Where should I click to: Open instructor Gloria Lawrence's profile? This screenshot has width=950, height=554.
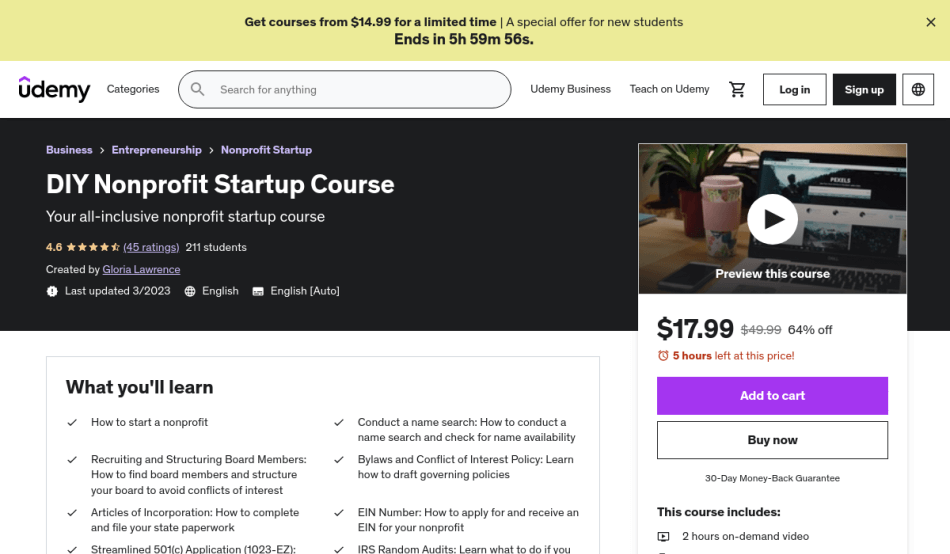point(141,269)
